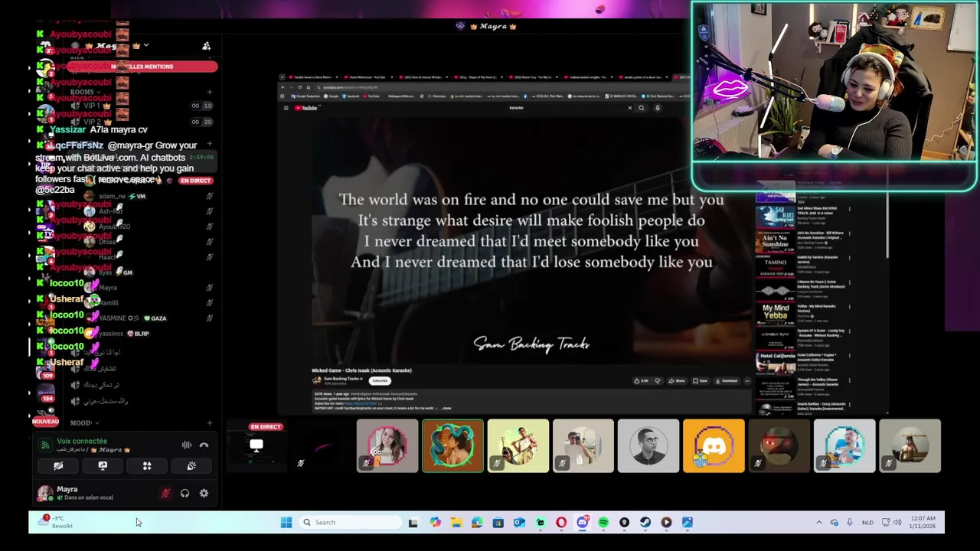Screen dimensions: 980x551
Task: Open the Windows Start menu
Action: tap(286, 523)
